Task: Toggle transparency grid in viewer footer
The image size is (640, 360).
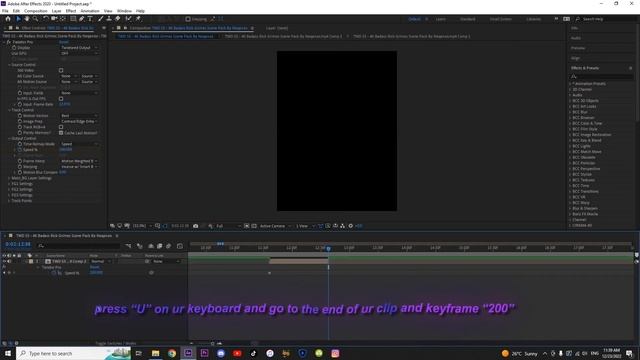Action: (x=254, y=226)
